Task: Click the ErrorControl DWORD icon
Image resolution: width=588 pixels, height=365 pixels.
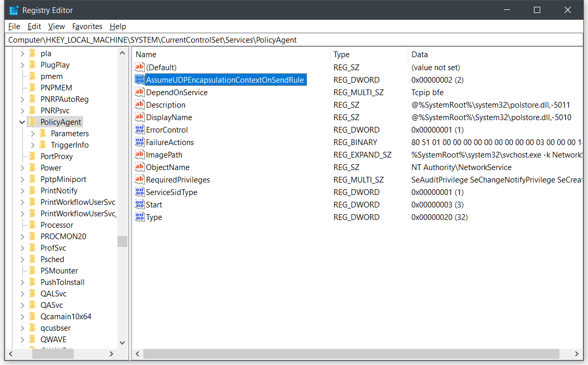Action: 140,129
